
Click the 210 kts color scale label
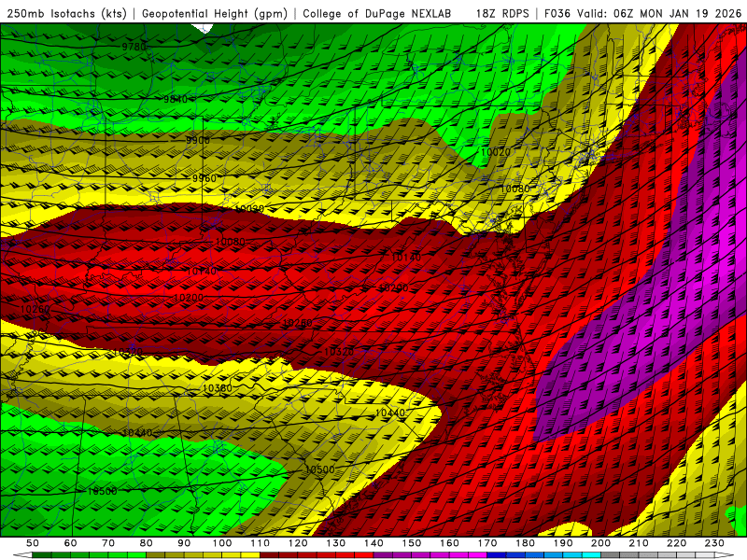tap(639, 543)
